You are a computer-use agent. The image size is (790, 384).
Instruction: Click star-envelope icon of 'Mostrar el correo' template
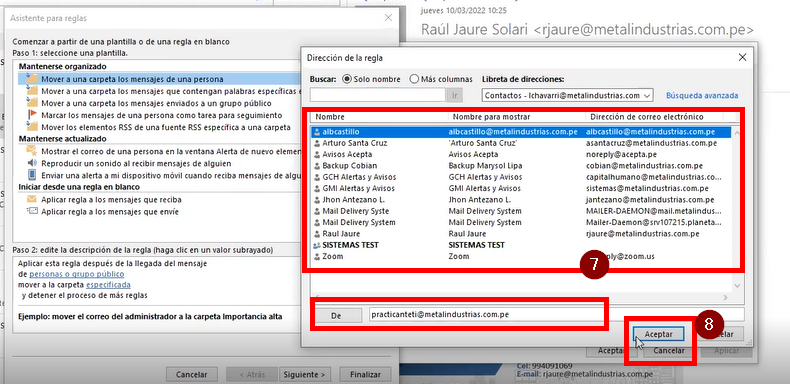click(x=32, y=151)
